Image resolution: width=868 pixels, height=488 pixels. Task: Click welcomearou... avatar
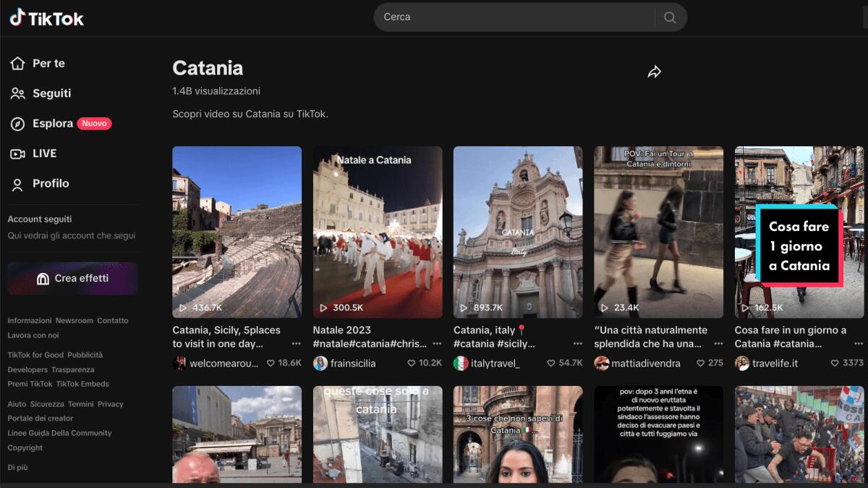point(179,363)
